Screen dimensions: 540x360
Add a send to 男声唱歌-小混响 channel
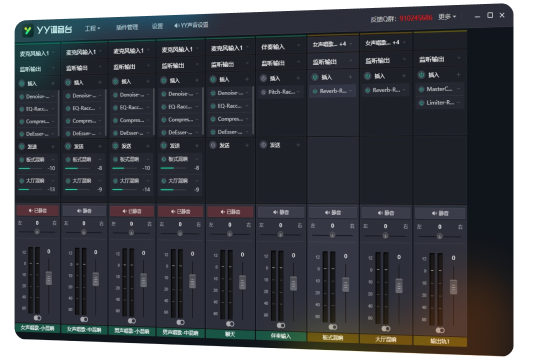148,146
